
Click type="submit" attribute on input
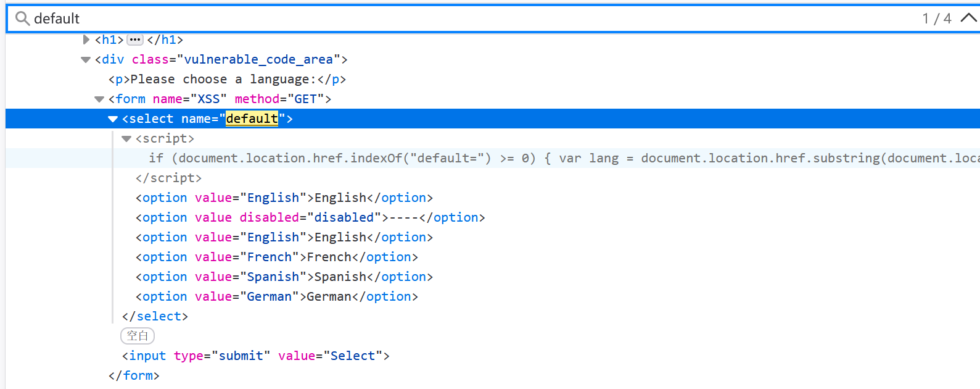coord(222,356)
